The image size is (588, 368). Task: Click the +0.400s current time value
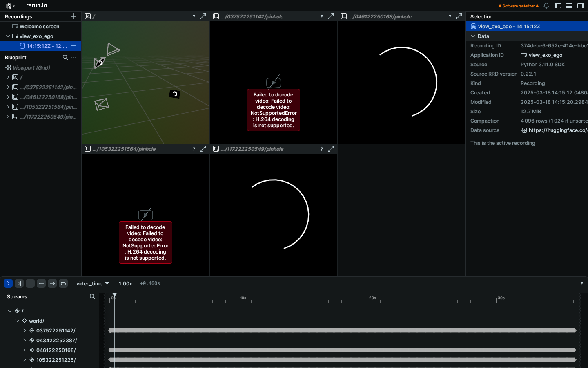pos(150,283)
